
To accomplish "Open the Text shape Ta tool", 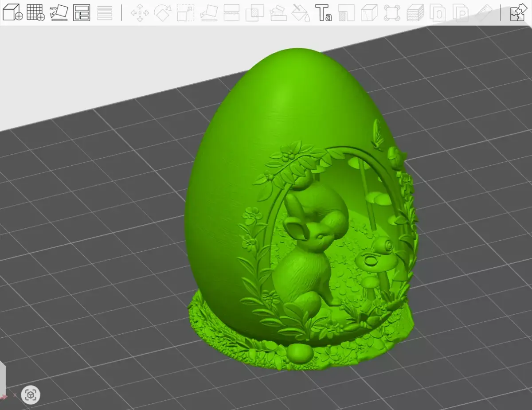I will [x=324, y=13].
